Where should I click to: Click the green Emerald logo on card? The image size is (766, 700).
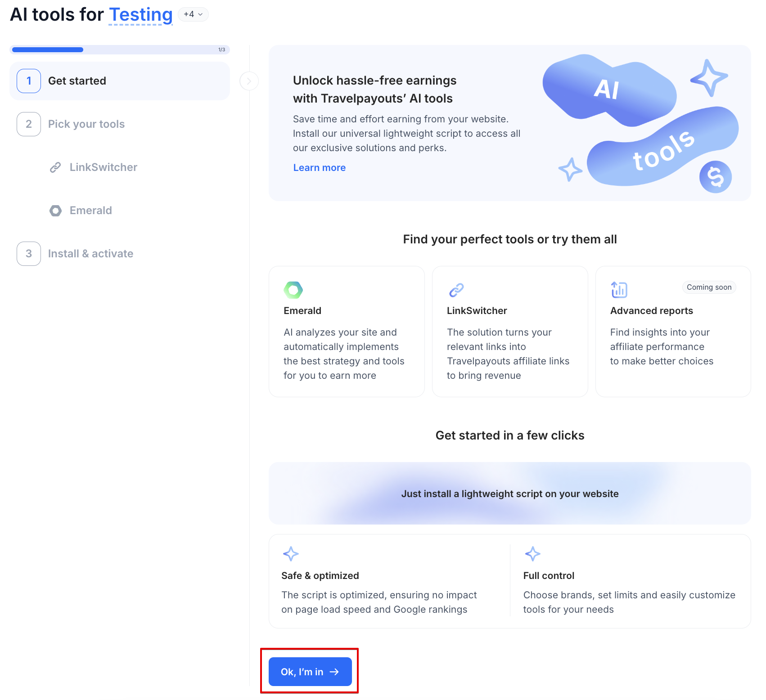tap(293, 290)
